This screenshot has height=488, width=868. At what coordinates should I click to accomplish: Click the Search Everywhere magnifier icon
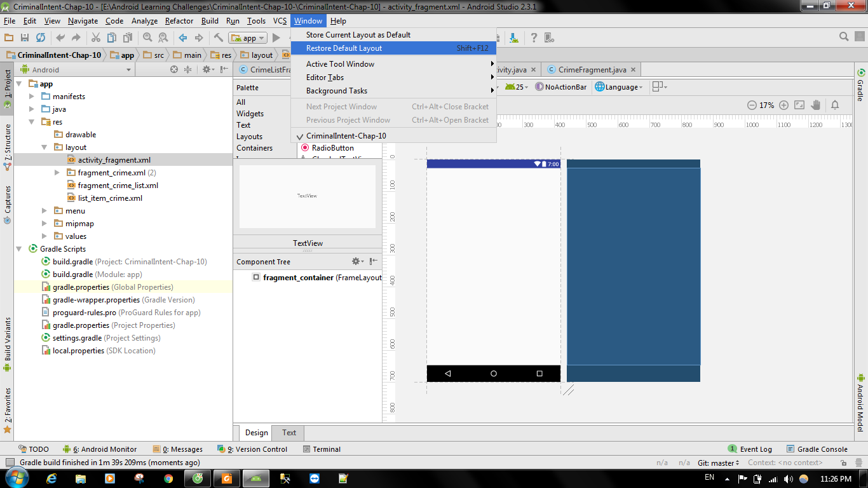coord(844,37)
